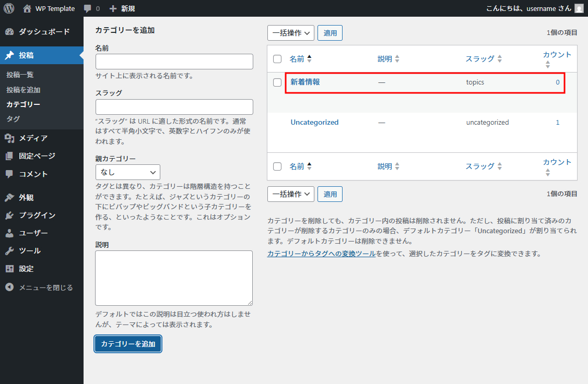The height and width of the screenshot is (384, 588).
Task: Open 投稿一覧 in the sidebar submenu
Action: (x=20, y=75)
